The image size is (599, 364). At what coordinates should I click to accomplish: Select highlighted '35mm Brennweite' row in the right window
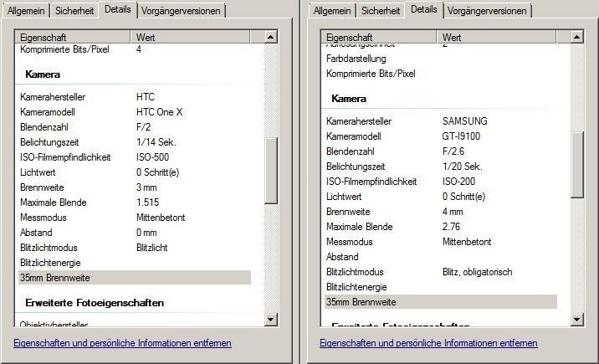(x=440, y=302)
